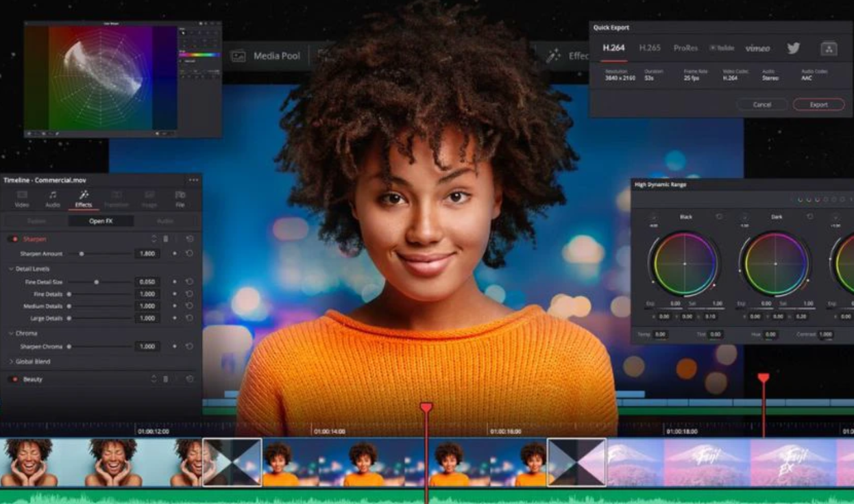Open the Transition tab in the inspector

pyautogui.click(x=117, y=199)
